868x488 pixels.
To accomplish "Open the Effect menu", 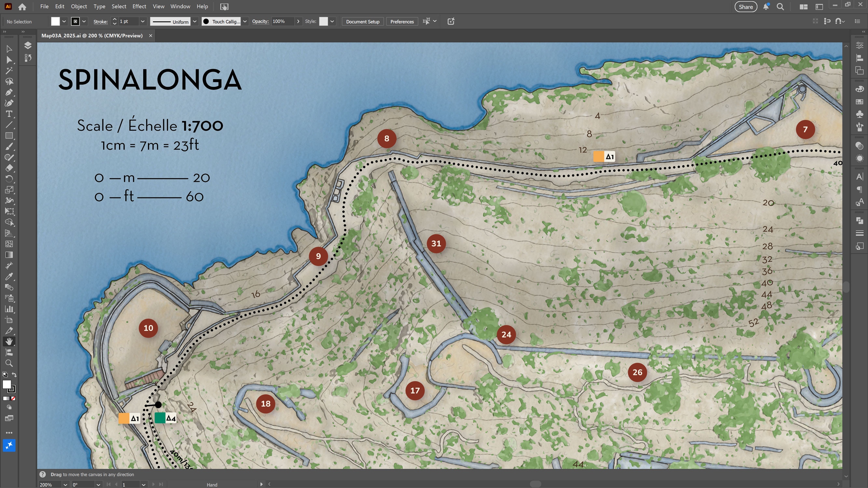I will (x=139, y=7).
